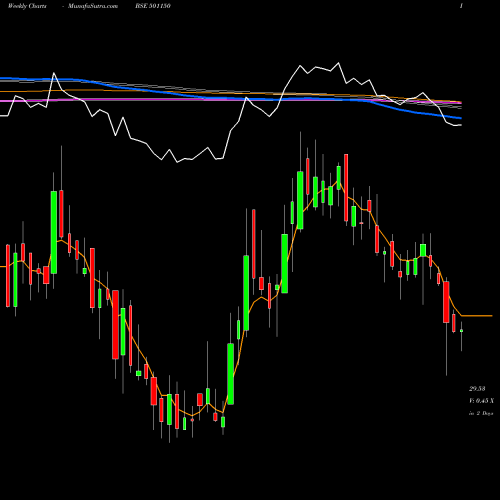Click the 'MunafaSutra.com' label

93,6
